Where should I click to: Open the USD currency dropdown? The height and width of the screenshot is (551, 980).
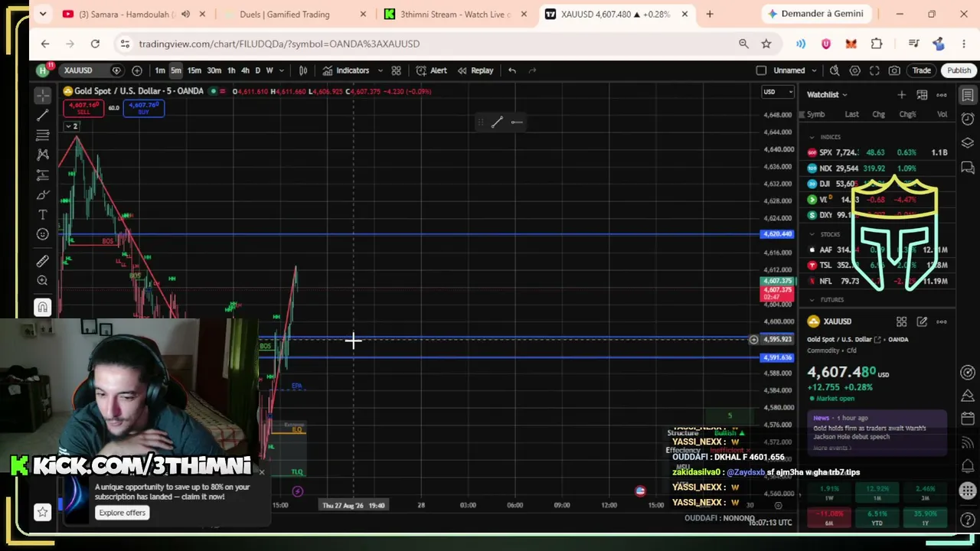pos(778,92)
